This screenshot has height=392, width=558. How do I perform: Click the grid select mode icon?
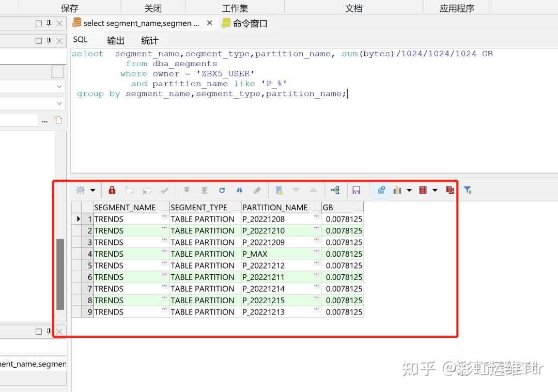[81, 190]
